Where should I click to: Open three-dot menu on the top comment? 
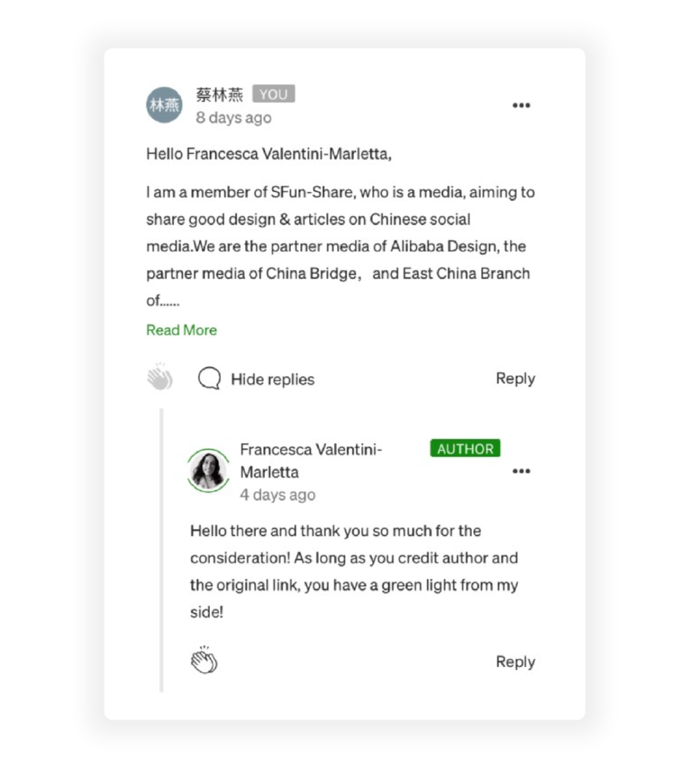pyautogui.click(x=521, y=105)
